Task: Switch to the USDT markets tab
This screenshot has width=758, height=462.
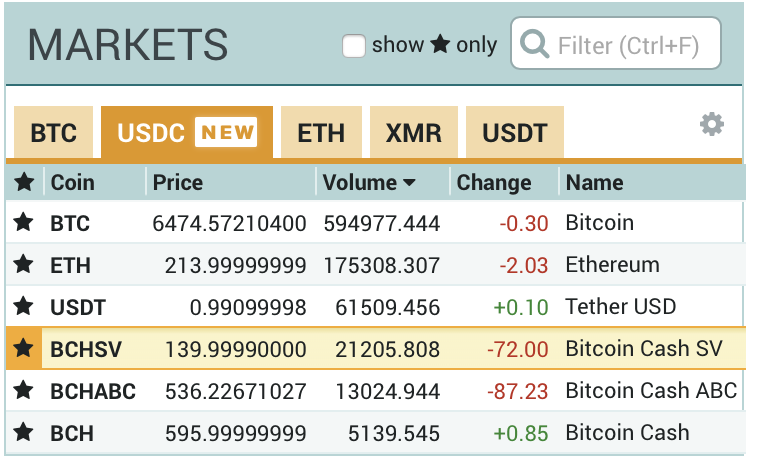Action: (515, 132)
